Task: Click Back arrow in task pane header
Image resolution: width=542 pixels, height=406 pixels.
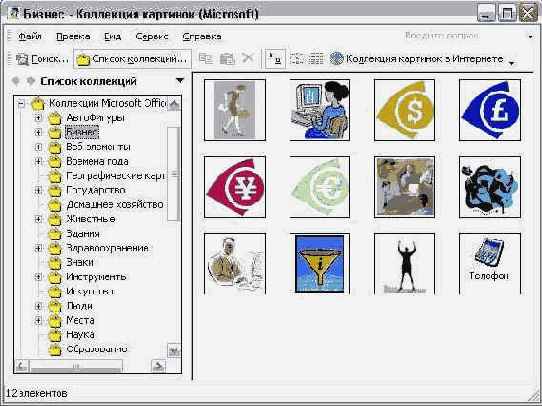Action: (16, 81)
